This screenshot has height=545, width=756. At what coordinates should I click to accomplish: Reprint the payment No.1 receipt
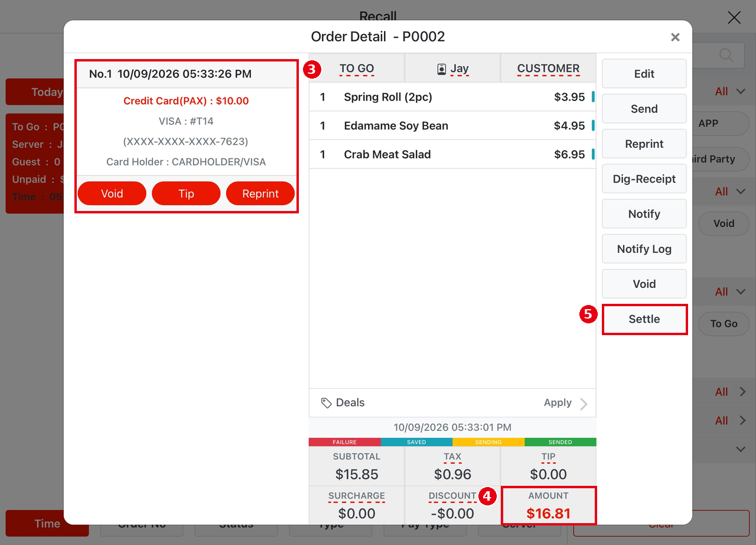coord(260,193)
